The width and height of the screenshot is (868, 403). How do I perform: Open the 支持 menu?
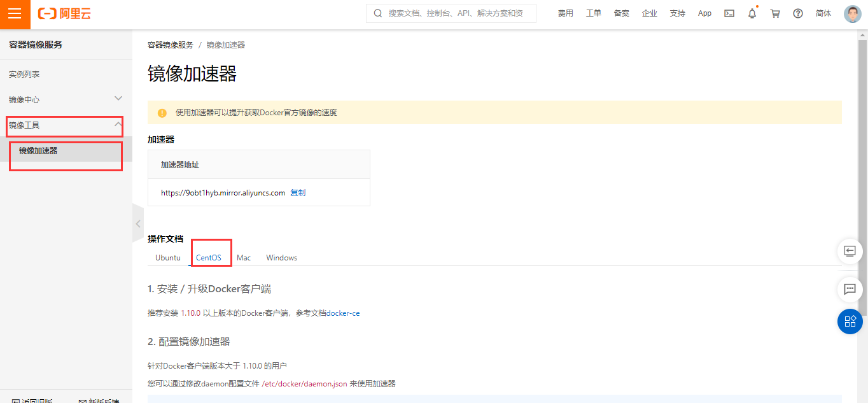pyautogui.click(x=677, y=13)
